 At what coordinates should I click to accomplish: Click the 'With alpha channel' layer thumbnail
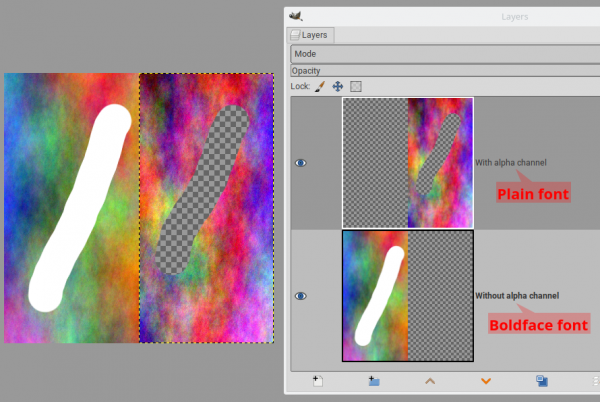click(408, 163)
